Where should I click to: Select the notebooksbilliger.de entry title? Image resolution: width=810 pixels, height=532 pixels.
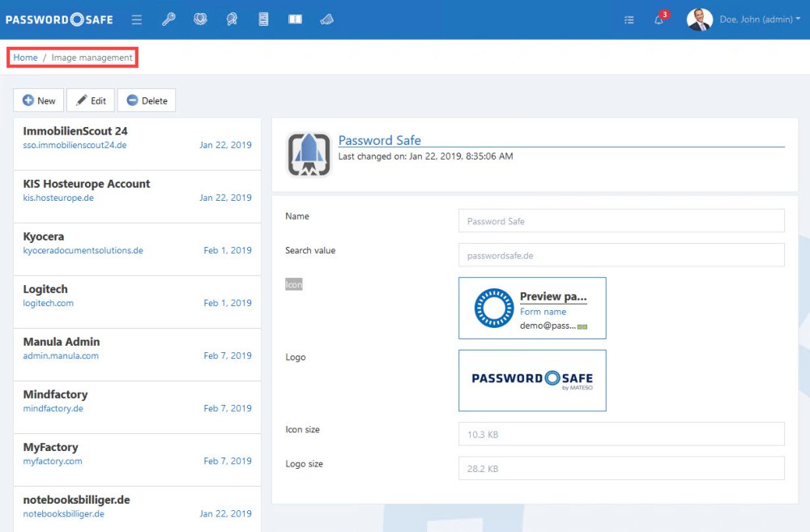tap(76, 500)
